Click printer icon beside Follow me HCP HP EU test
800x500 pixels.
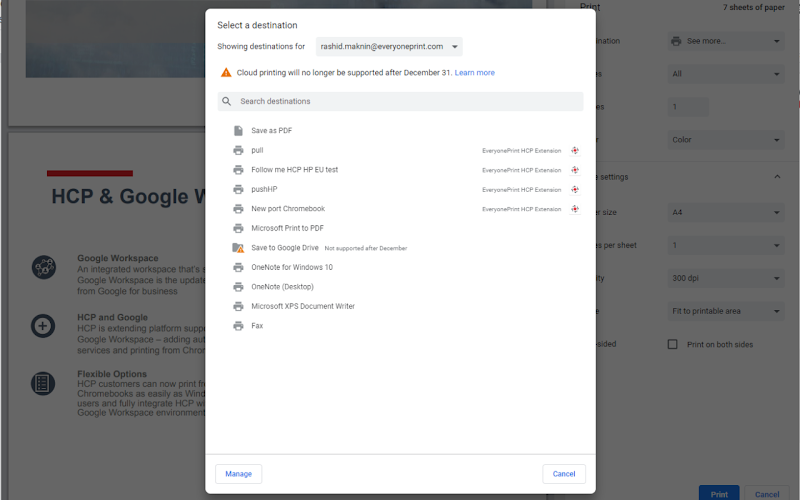(238, 169)
